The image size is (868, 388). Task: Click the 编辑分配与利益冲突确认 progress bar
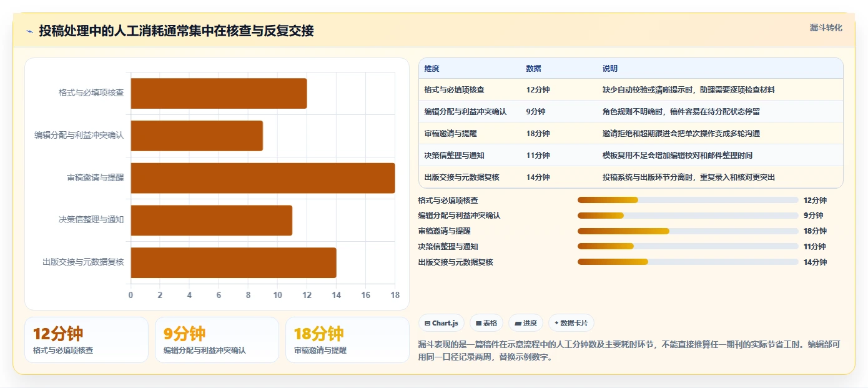click(x=688, y=216)
